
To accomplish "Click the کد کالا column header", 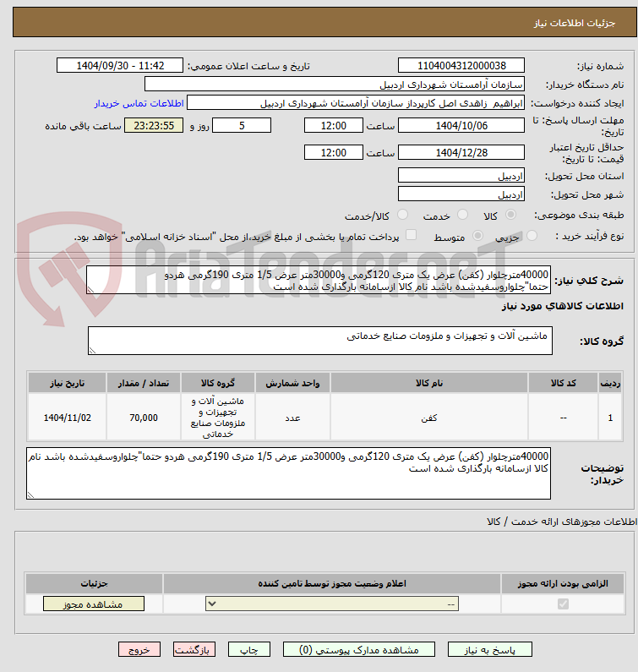I will coord(563,383).
